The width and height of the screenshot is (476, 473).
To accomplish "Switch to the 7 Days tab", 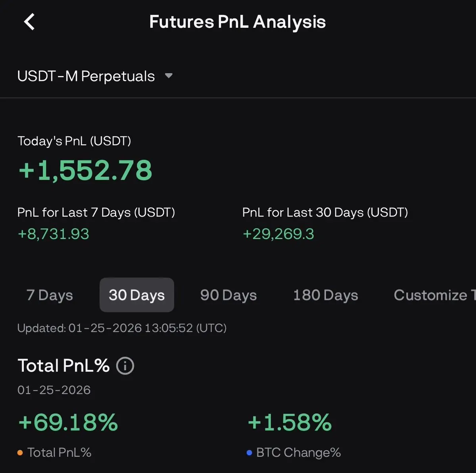I will [x=50, y=295].
